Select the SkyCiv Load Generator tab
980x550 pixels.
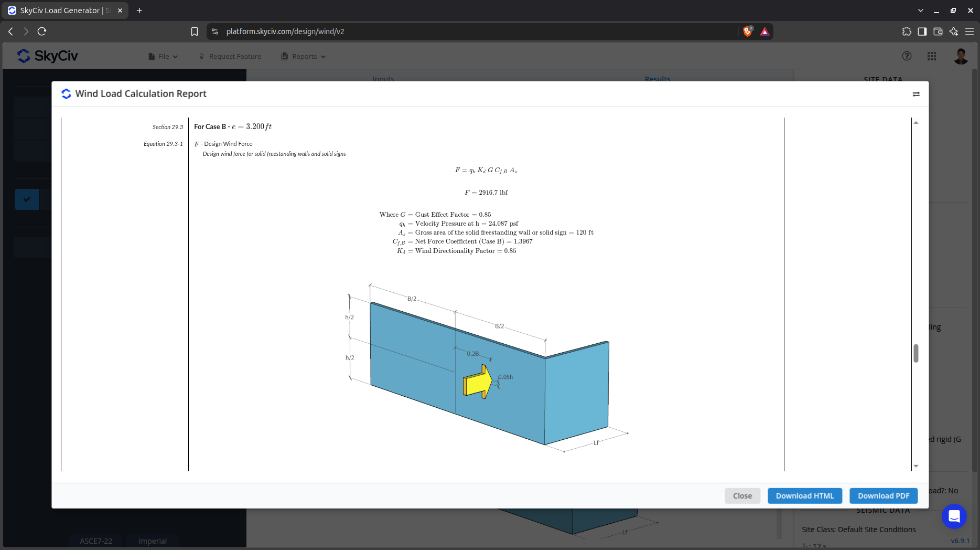[x=65, y=10]
